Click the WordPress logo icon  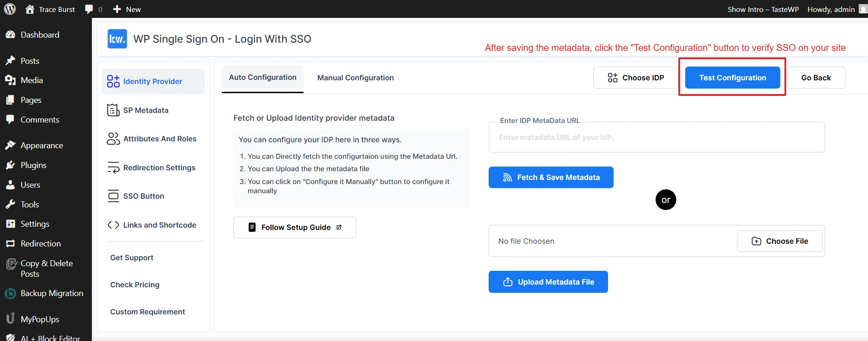tap(10, 9)
